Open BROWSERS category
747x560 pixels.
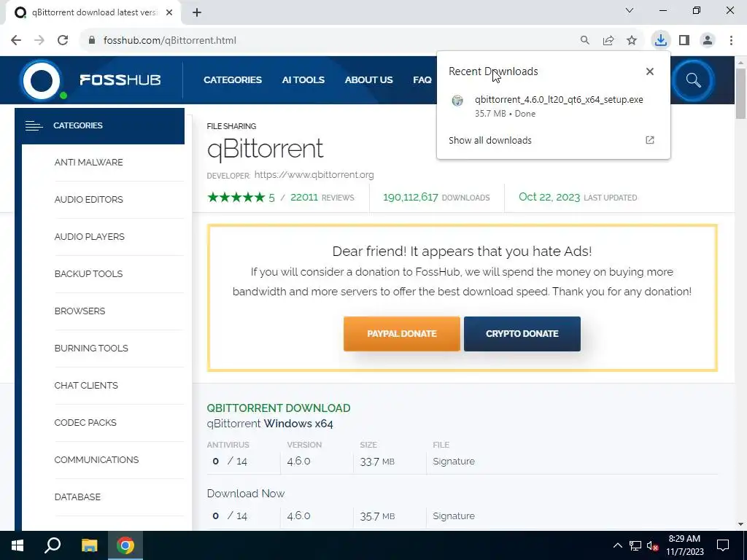pos(80,311)
